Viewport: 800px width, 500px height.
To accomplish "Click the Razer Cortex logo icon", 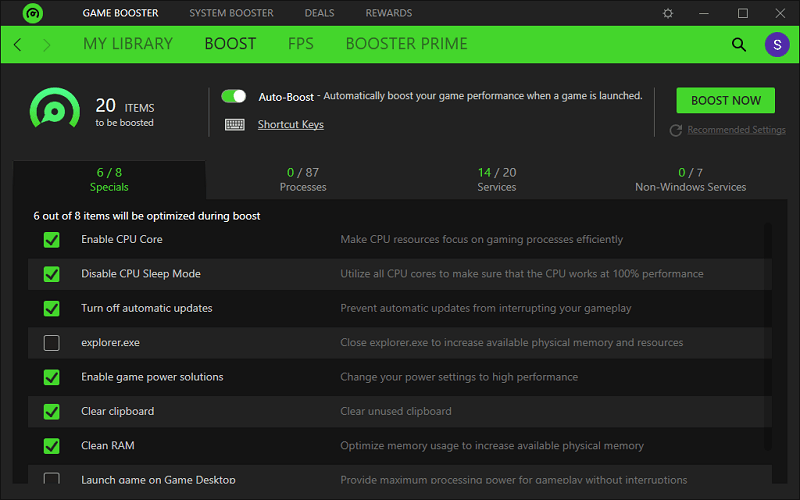I will [33, 13].
